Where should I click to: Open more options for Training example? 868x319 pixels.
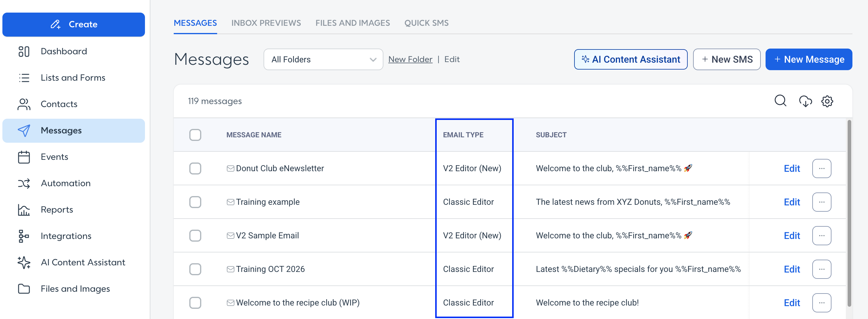pyautogui.click(x=822, y=202)
